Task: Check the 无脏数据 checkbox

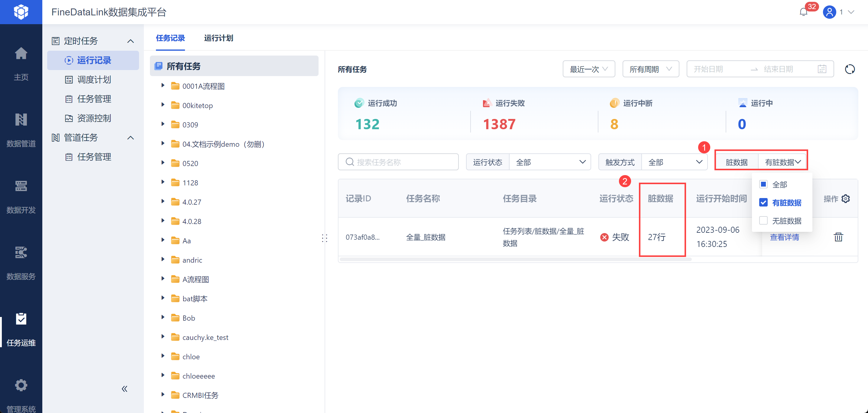Action: pos(763,221)
